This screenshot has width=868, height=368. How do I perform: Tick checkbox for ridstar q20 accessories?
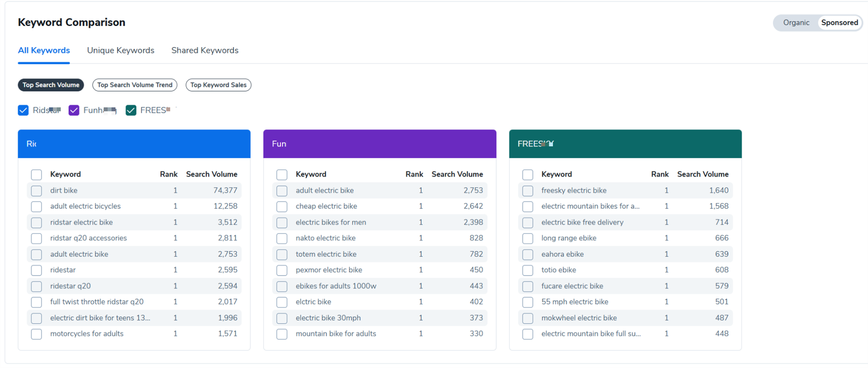click(x=37, y=239)
